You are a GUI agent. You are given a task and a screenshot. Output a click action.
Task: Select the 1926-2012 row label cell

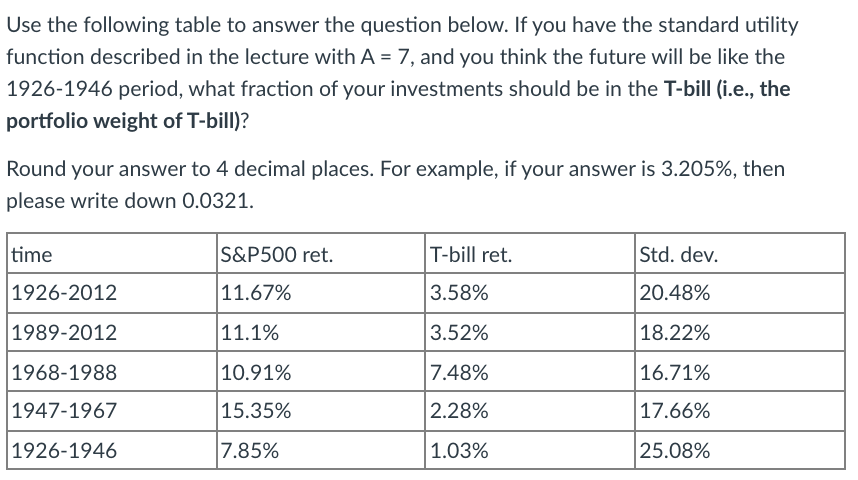click(x=64, y=293)
